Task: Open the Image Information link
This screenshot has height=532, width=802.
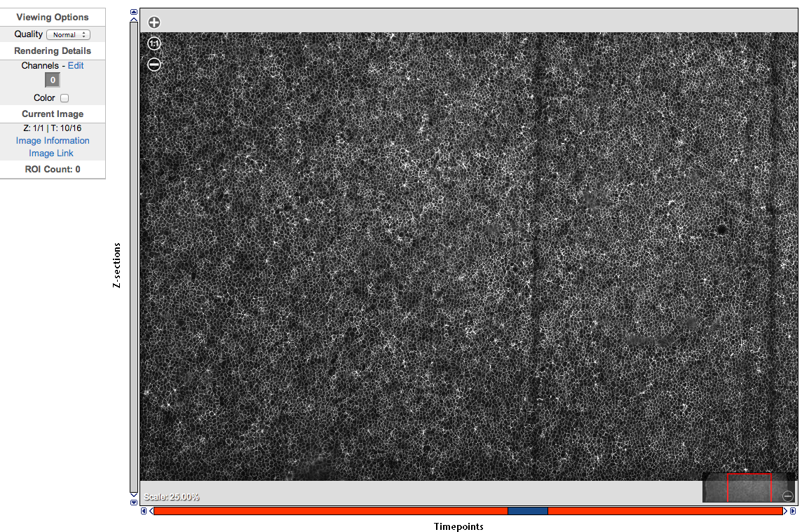Action: point(53,140)
